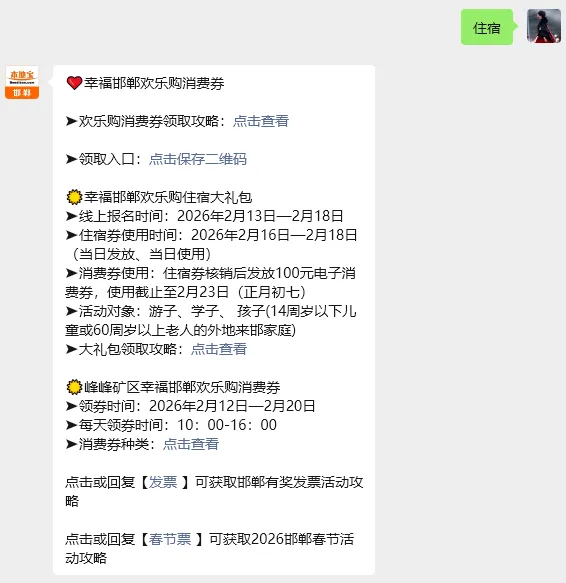566x583 pixels.
Task: Click the 幸福邯郸欢乐购消费券 heading text
Action: click(154, 83)
